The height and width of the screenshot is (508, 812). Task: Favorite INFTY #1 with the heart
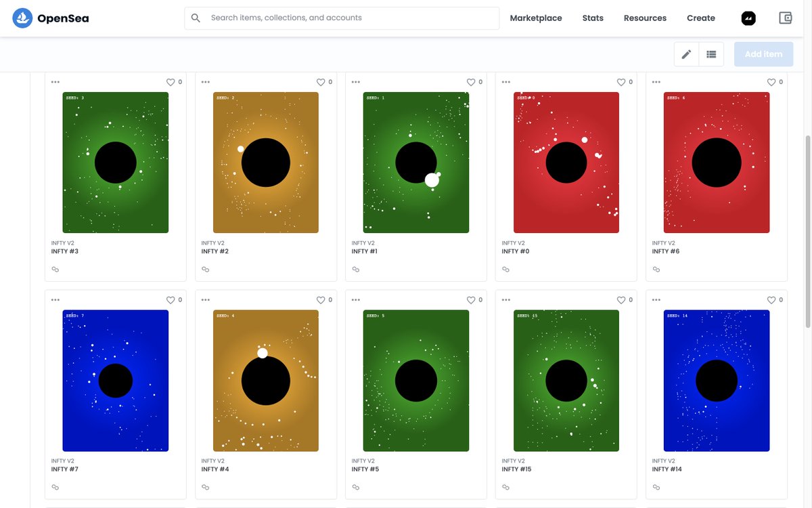[471, 82]
